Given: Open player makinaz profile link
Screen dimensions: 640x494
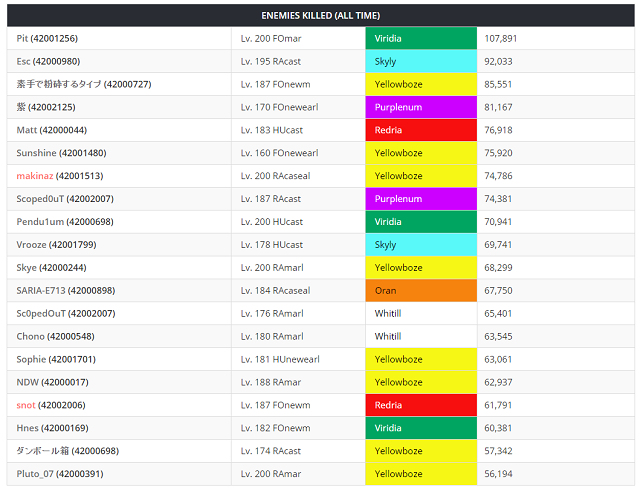Looking at the screenshot, I should pyautogui.click(x=35, y=176).
